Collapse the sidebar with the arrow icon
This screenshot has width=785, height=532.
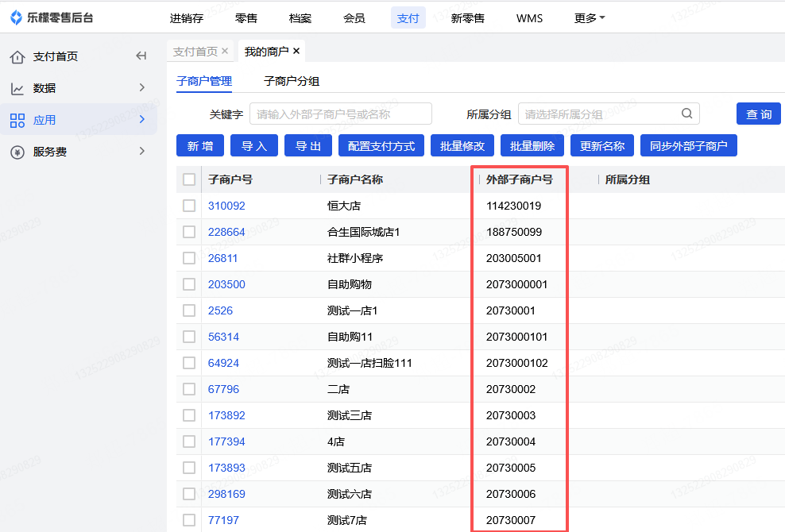tap(141, 56)
